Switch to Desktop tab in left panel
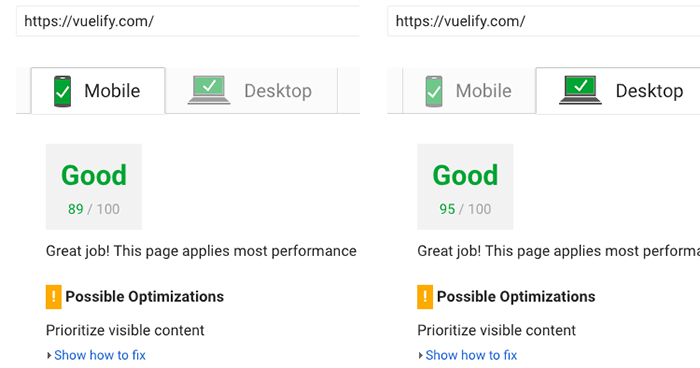This screenshot has height=368, width=700. click(251, 91)
